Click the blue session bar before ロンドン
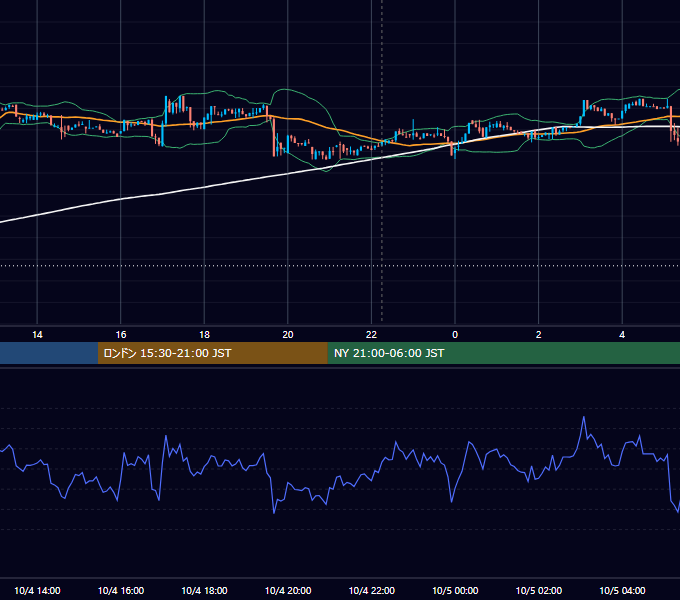The image size is (680, 600). coord(49,353)
